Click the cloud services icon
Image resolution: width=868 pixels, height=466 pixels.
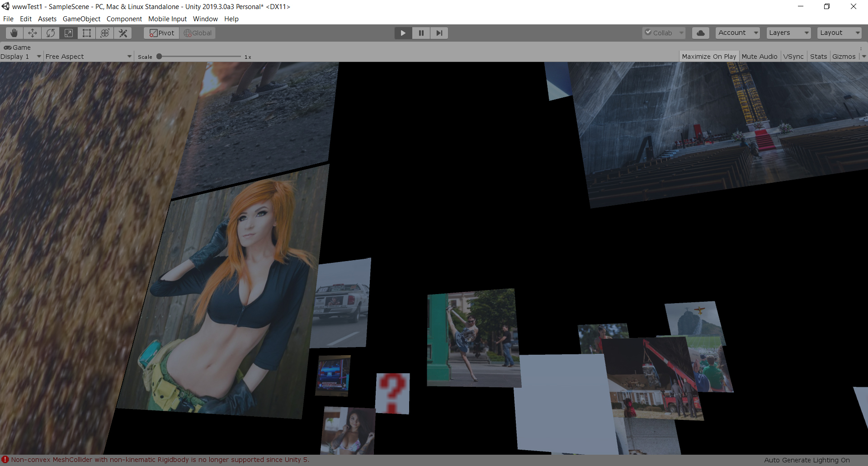click(x=700, y=33)
